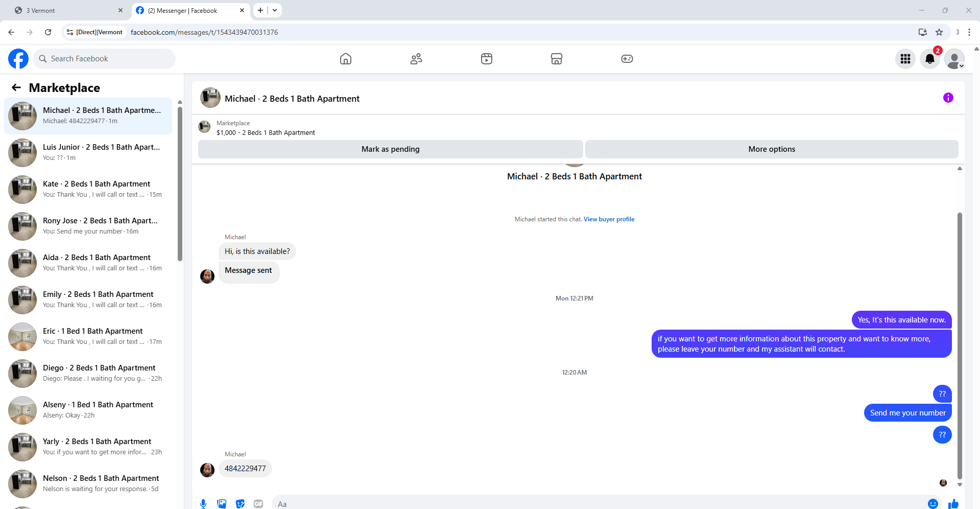The image size is (980, 509).
Task: Open Notifications bell with 2 badge
Action: (x=930, y=59)
